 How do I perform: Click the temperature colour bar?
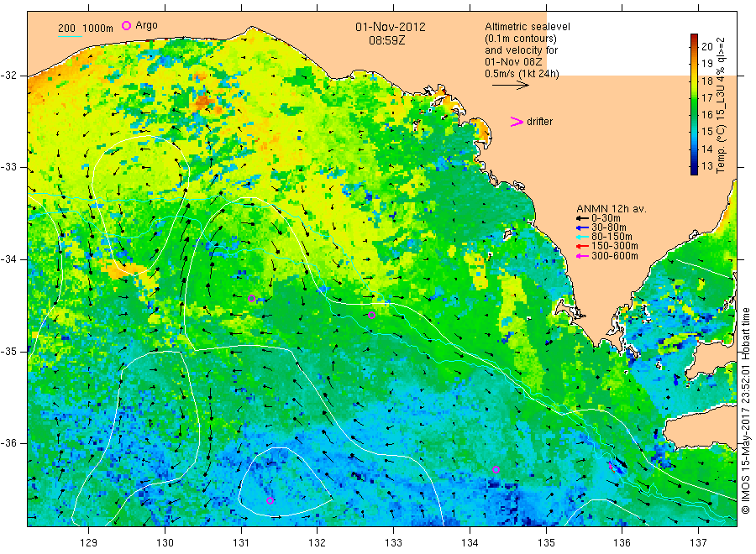coord(695,104)
